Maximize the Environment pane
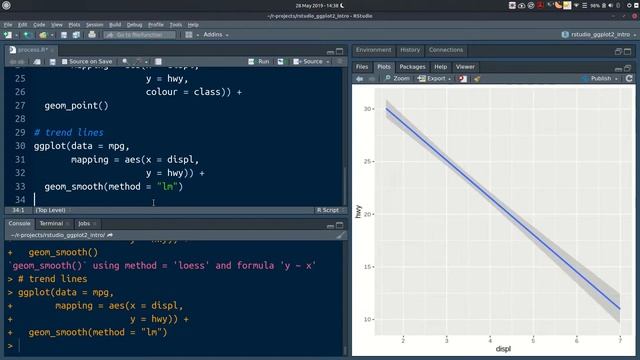Viewport: 640px width, 360px height. pyautogui.click(x=627, y=51)
